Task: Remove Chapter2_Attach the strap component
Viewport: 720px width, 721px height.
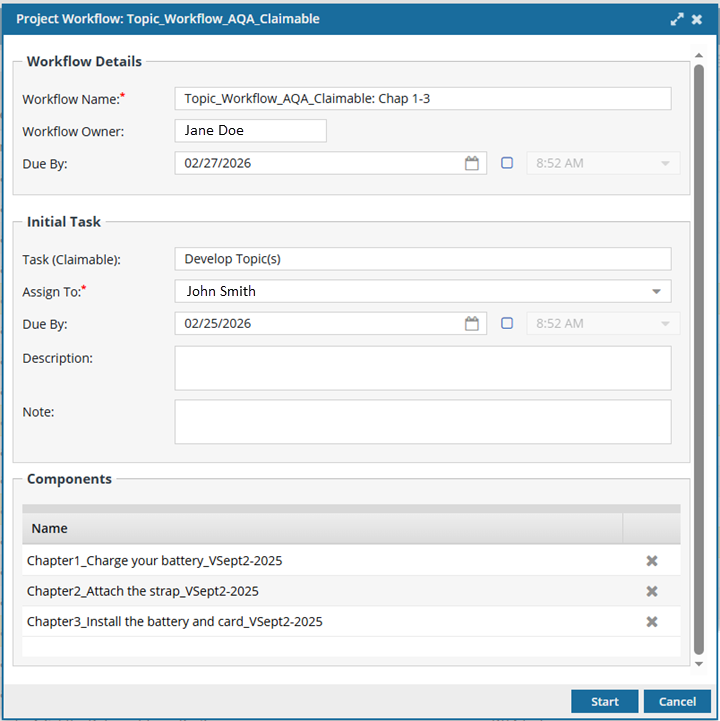Action: point(652,591)
